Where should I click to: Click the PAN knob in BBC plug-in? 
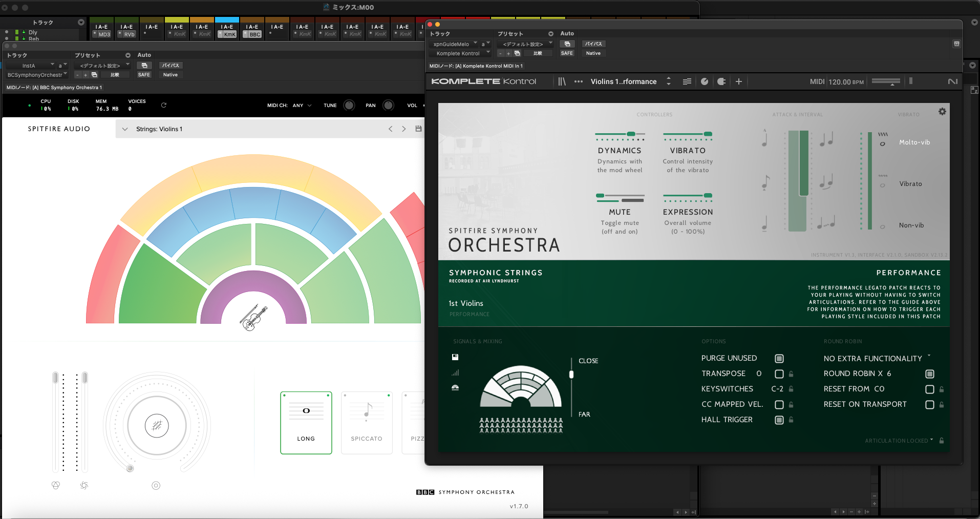[x=388, y=105]
